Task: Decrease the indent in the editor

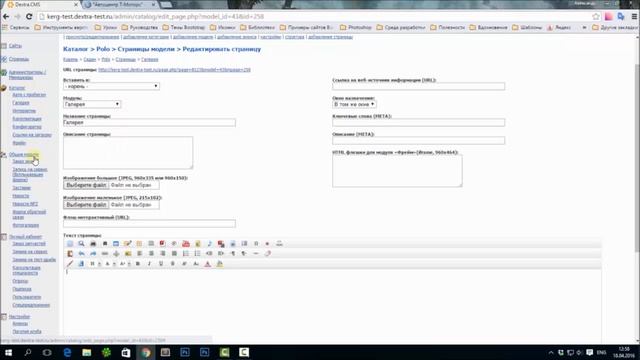Action: coord(209,253)
